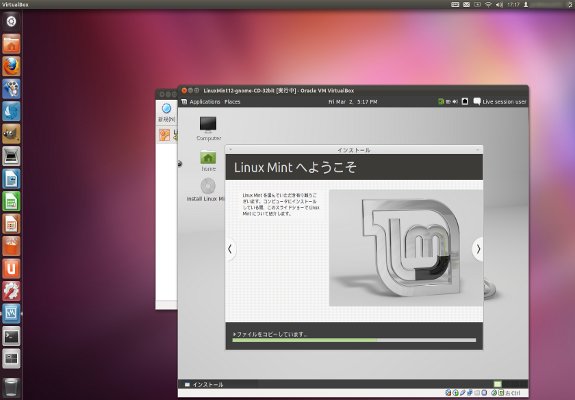This screenshot has width=575, height=400.
Task: Expand installer details triangle beside copying files text
Action: click(x=234, y=334)
